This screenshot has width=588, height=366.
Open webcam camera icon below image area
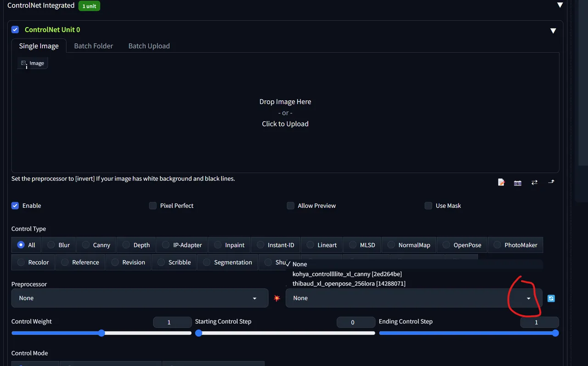[518, 183]
